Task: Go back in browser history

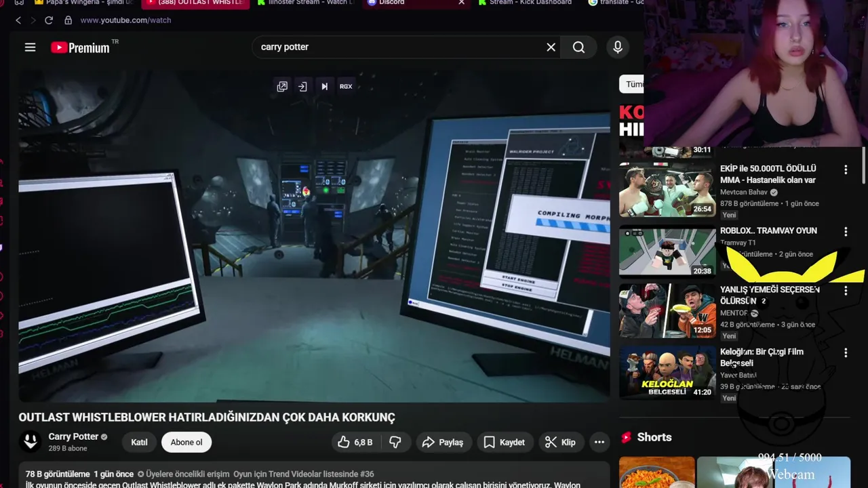Action: pos(18,20)
